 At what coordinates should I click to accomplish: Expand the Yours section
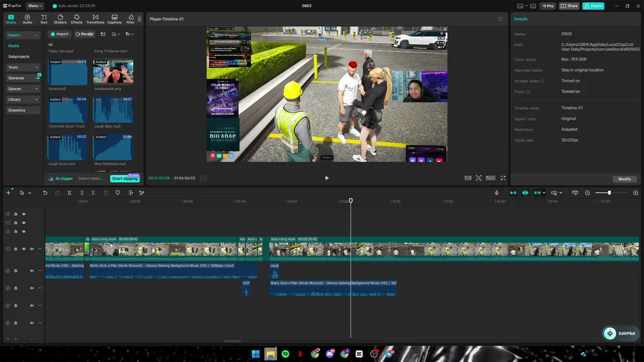click(23, 67)
